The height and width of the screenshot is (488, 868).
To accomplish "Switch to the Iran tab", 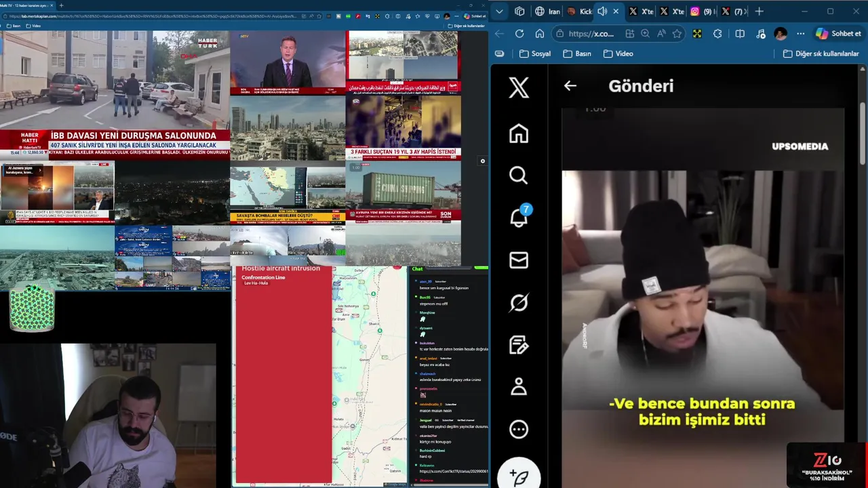I will tap(547, 11).
